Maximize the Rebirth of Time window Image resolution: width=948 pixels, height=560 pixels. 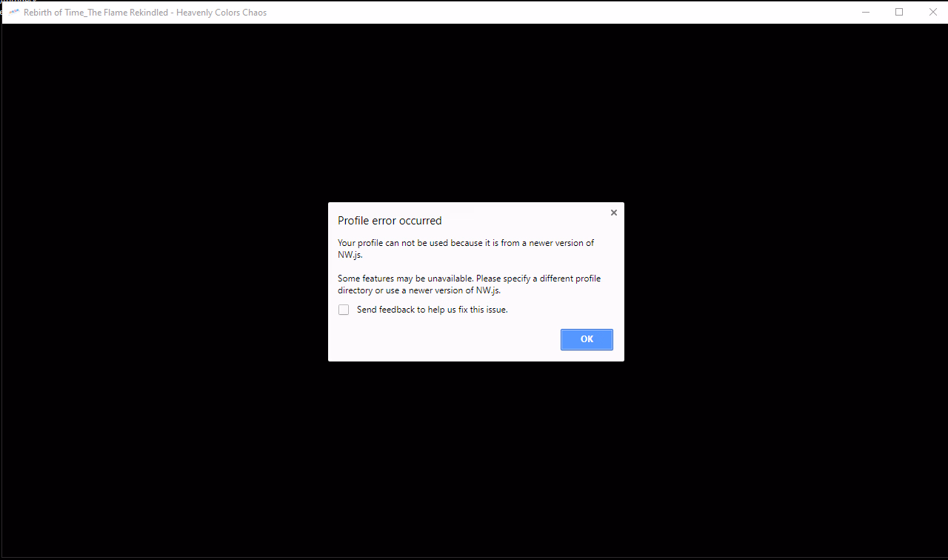click(x=899, y=12)
